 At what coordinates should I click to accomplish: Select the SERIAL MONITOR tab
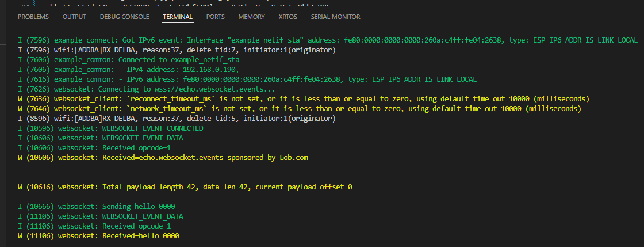(336, 17)
